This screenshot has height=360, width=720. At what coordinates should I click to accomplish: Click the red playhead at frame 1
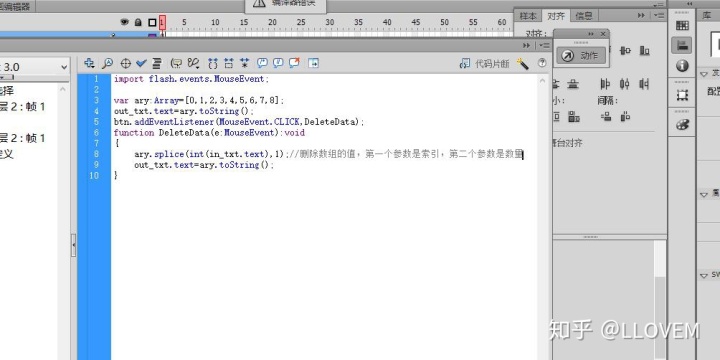pyautogui.click(x=162, y=22)
